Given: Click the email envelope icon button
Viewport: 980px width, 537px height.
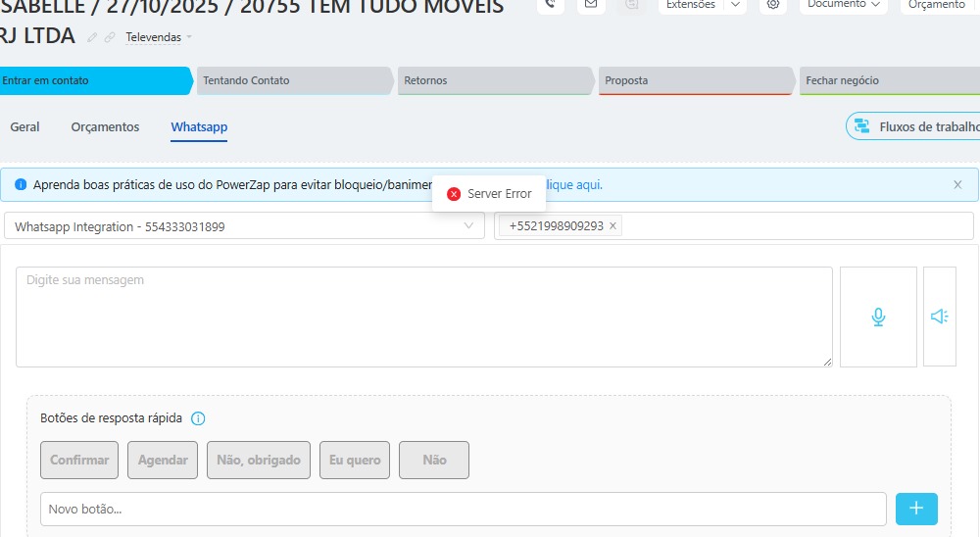Looking at the screenshot, I should (590, 4).
